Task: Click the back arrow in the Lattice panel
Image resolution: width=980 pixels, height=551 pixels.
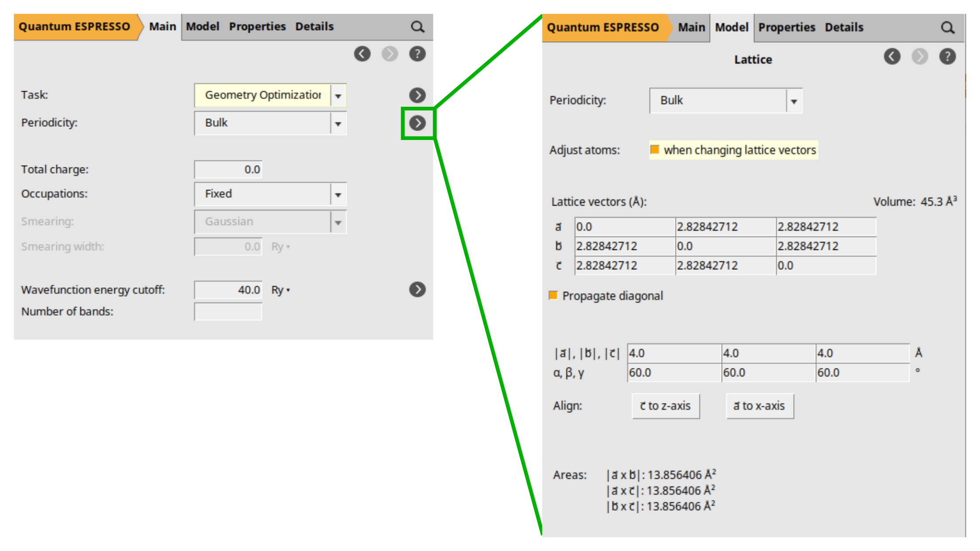Action: [892, 56]
